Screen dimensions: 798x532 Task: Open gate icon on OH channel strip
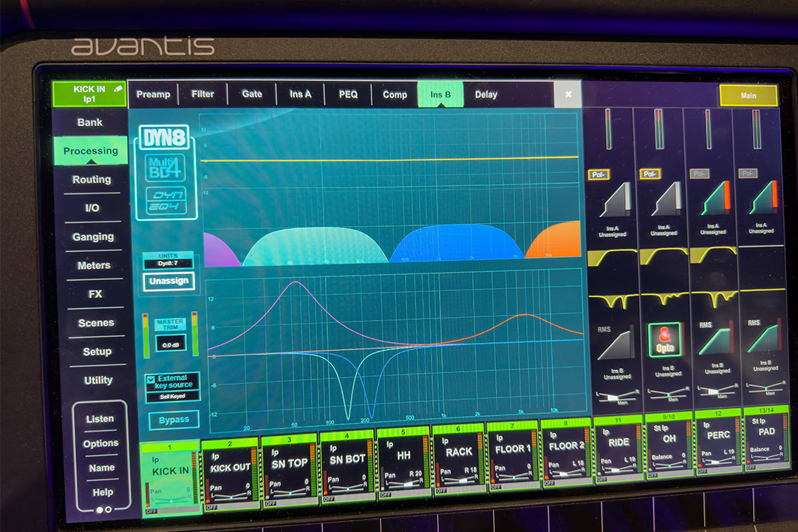coord(666,199)
